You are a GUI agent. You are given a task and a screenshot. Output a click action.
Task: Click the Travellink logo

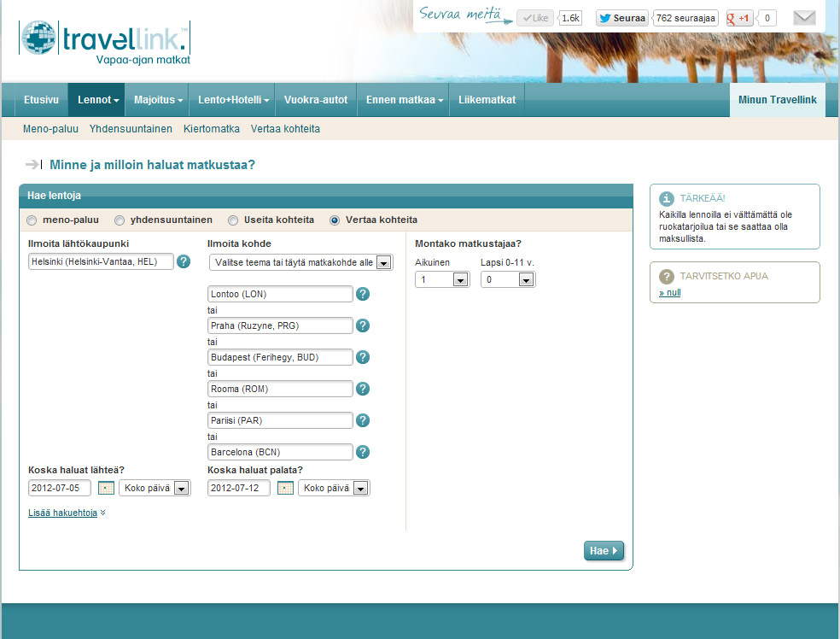104,43
